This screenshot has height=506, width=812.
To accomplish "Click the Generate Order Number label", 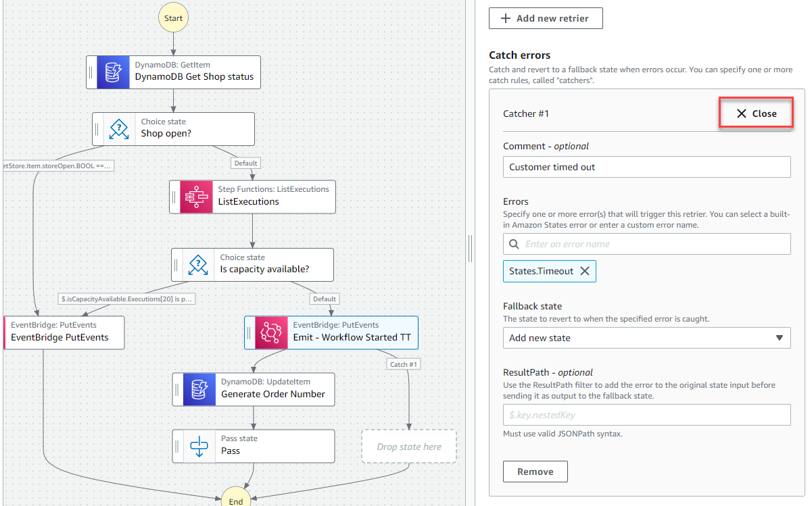I will point(273,394).
